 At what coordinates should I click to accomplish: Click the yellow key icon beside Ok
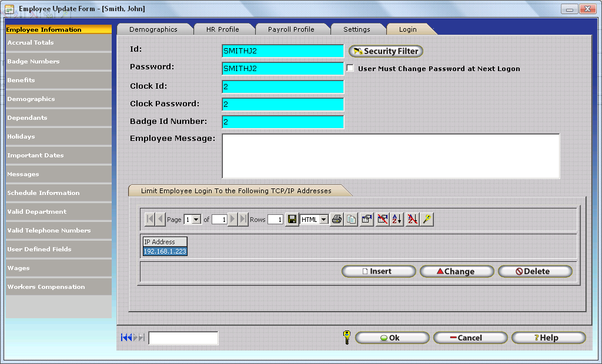[x=347, y=338]
